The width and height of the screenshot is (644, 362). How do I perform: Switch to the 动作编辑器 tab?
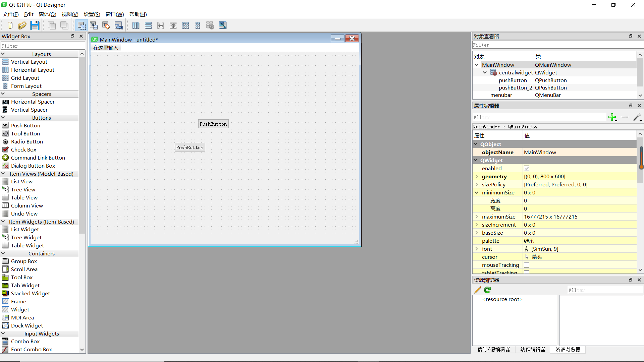pos(533,349)
